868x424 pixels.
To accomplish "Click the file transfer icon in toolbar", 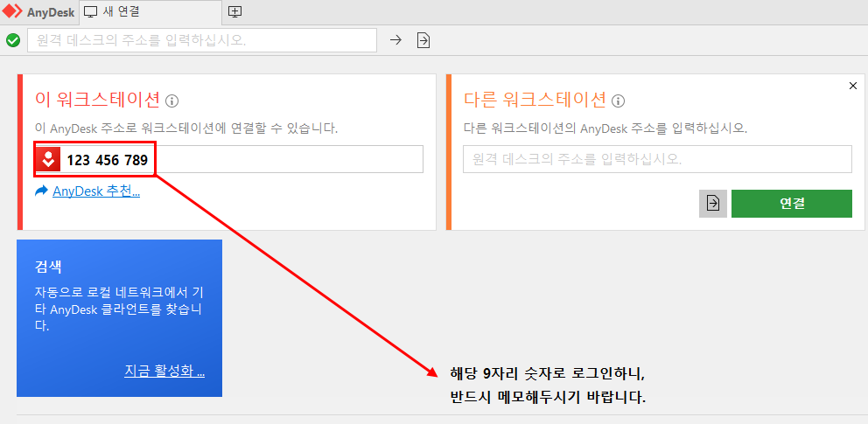I will pyautogui.click(x=423, y=40).
